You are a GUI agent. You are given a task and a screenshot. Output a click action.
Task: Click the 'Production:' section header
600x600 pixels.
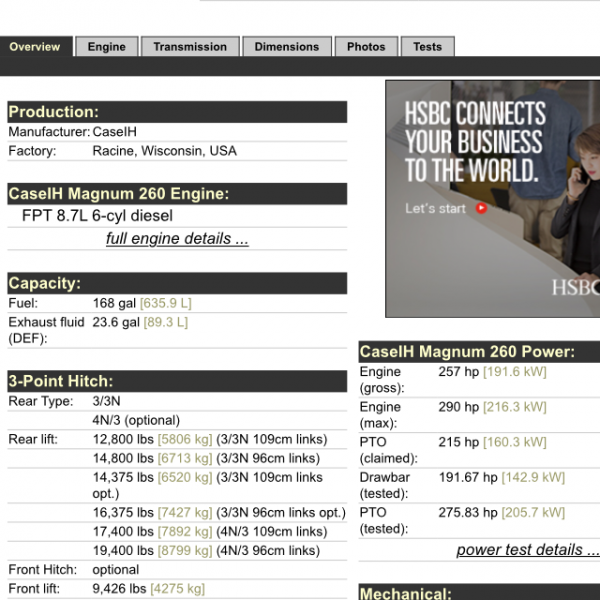(x=177, y=112)
